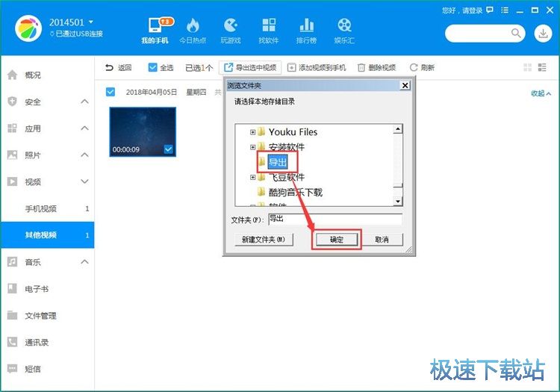560x392 pixels.
Task: Toggle the checkbox on the video thumbnail
Action: click(x=168, y=149)
